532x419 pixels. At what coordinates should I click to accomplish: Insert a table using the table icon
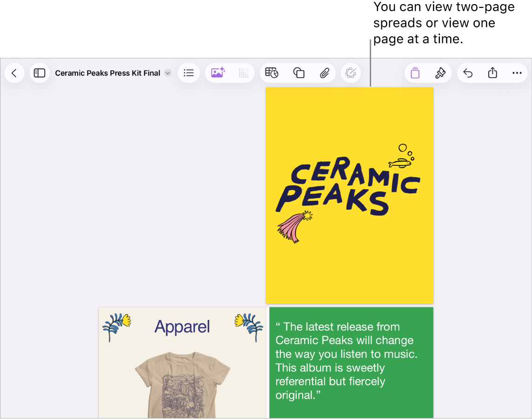point(272,73)
